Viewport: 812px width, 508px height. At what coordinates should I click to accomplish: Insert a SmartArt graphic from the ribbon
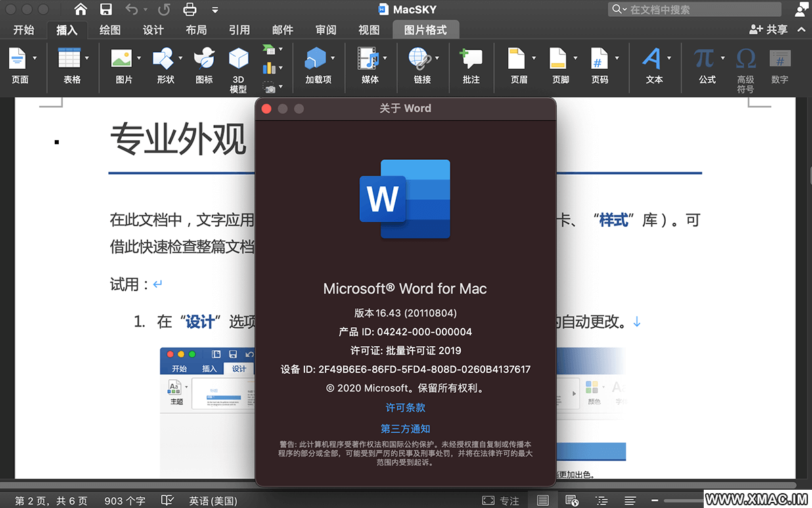[269, 49]
